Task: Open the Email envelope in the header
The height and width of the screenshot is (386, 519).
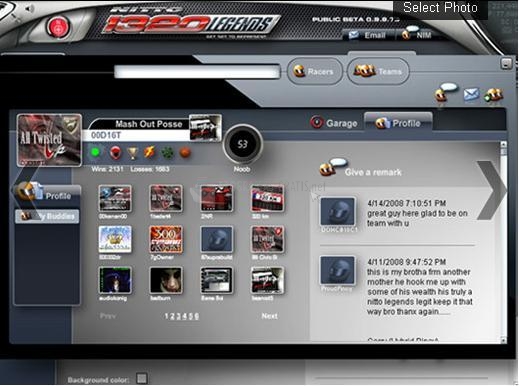Action: click(x=367, y=35)
